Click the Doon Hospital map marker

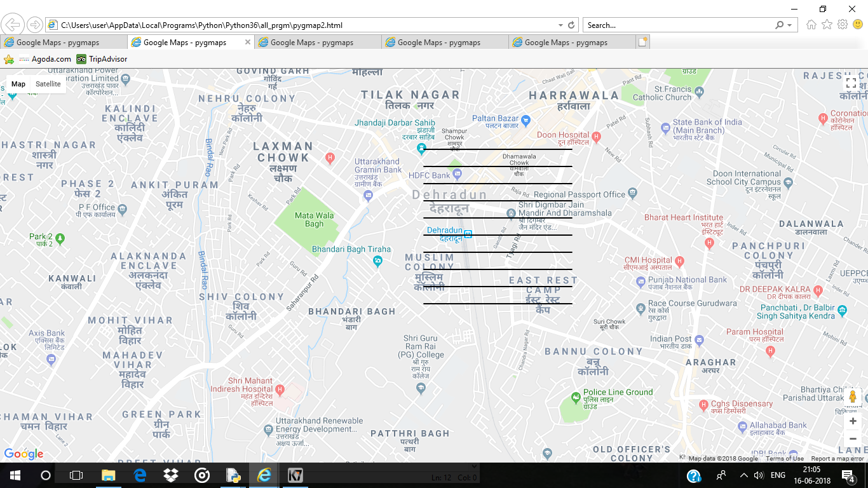[596, 136]
